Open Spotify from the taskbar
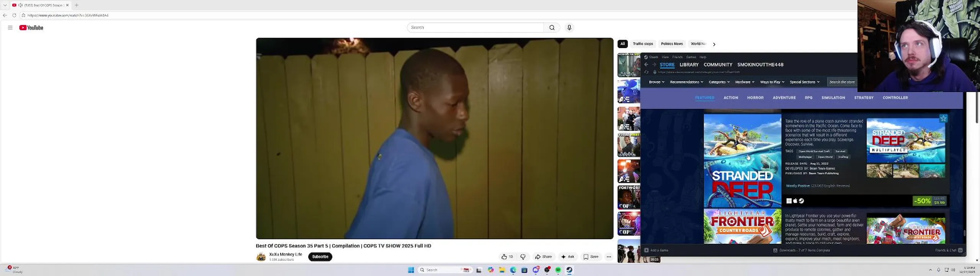980x276 pixels. pos(558,270)
